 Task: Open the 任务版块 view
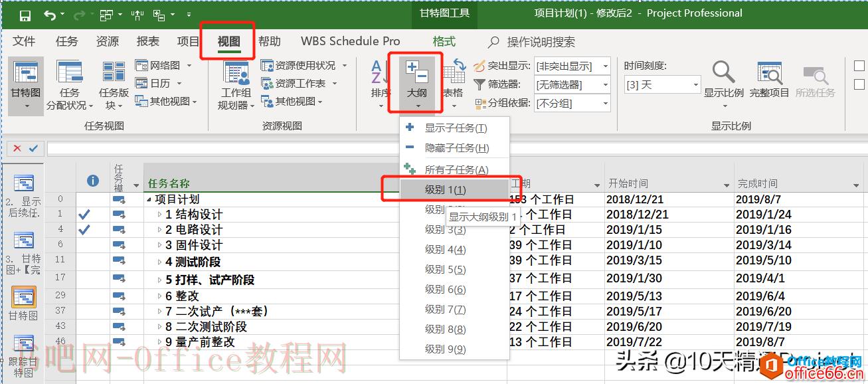pyautogui.click(x=114, y=86)
